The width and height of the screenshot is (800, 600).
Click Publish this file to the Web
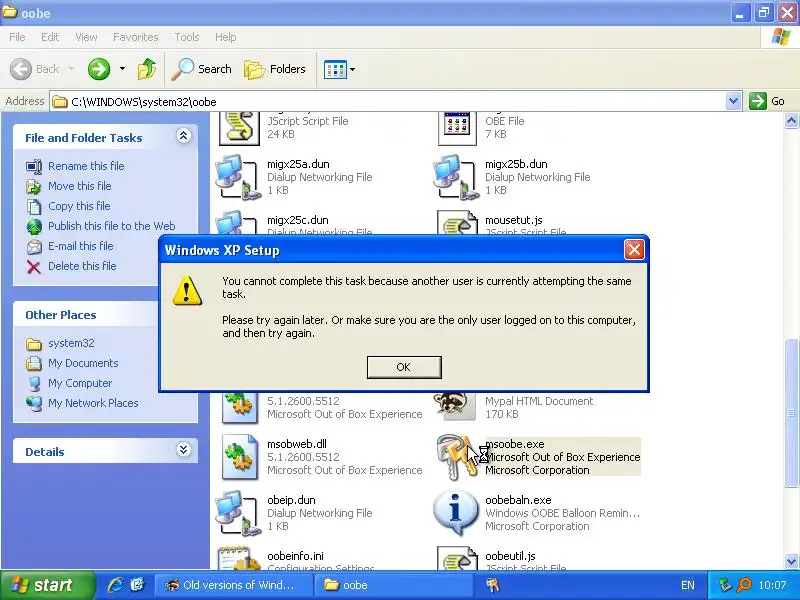(112, 226)
